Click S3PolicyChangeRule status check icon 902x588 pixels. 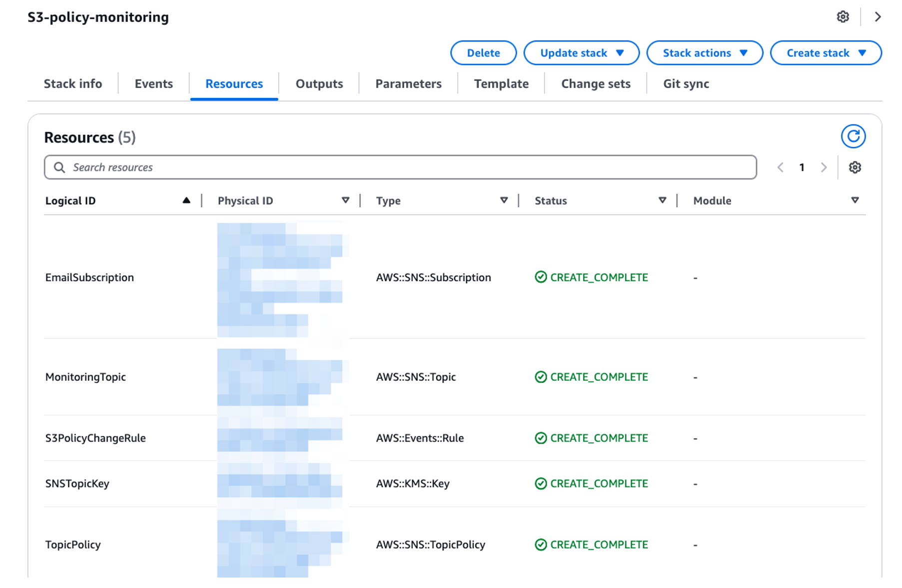(541, 438)
